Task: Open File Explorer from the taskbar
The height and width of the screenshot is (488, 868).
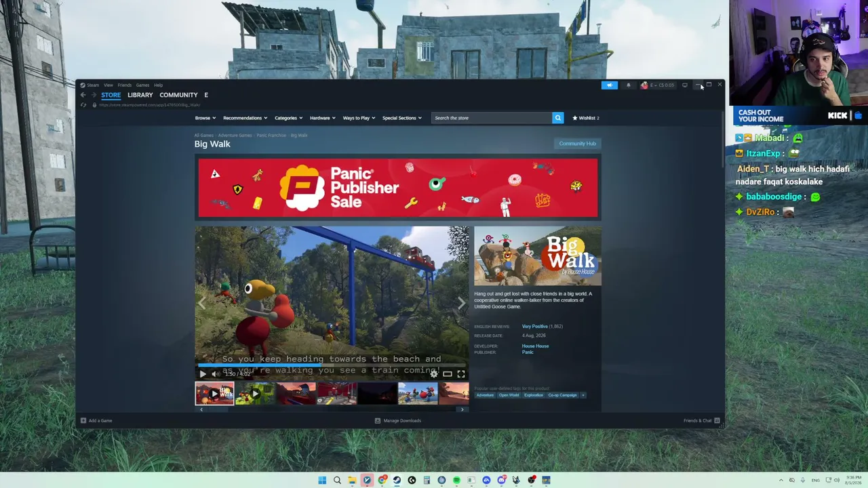Action: [352, 481]
